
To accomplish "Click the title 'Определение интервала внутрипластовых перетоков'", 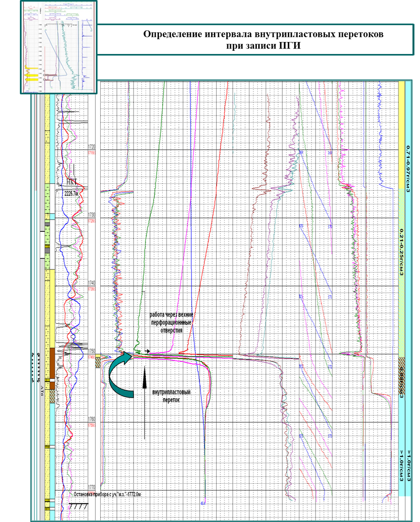I will [x=263, y=35].
